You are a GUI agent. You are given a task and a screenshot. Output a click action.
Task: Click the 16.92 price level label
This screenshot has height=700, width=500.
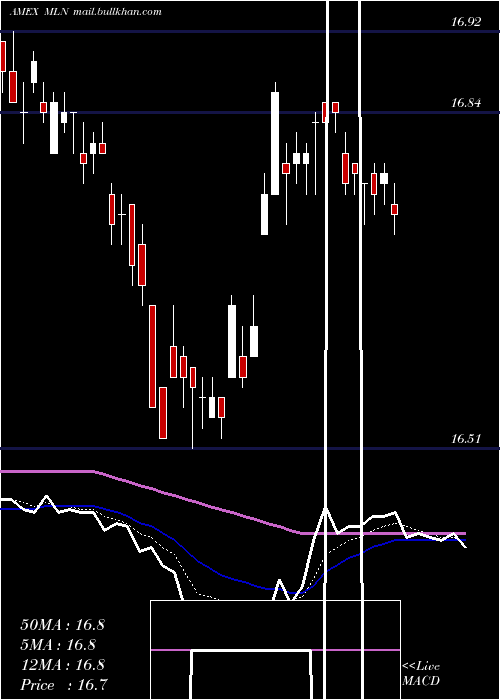tap(466, 21)
